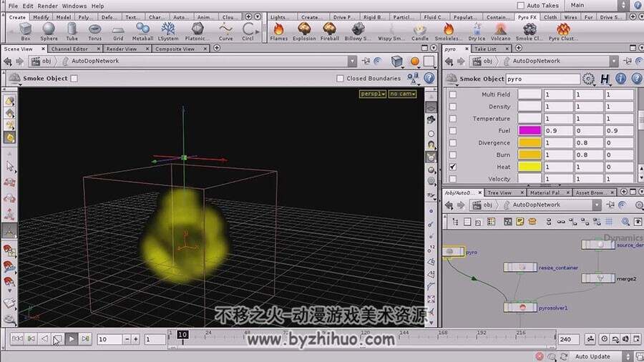Click the pyrosolver1 node
The image size is (644, 362).
point(520,308)
